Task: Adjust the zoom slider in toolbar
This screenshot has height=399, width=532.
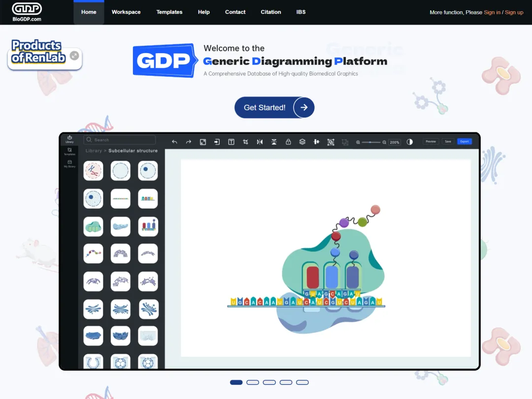Action: click(x=371, y=142)
